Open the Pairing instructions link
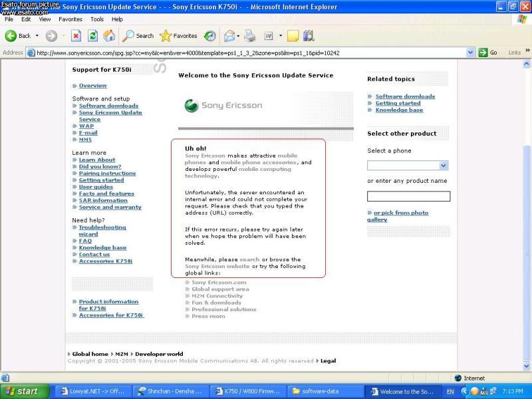Image resolution: width=532 pixels, height=399 pixels. click(107, 174)
